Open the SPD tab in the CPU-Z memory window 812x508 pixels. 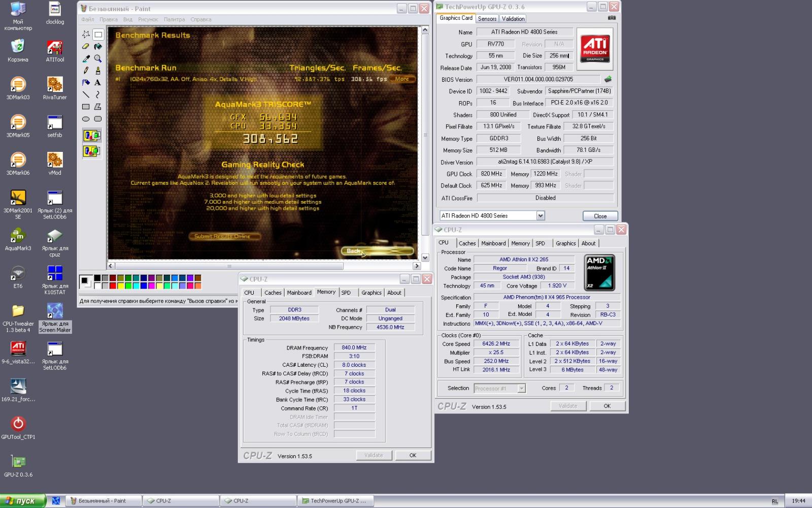[346, 293]
